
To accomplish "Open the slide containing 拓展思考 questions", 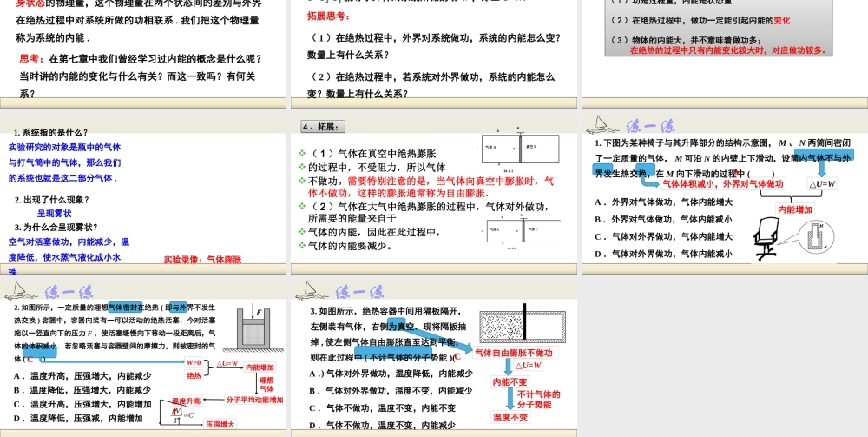I will [433, 53].
